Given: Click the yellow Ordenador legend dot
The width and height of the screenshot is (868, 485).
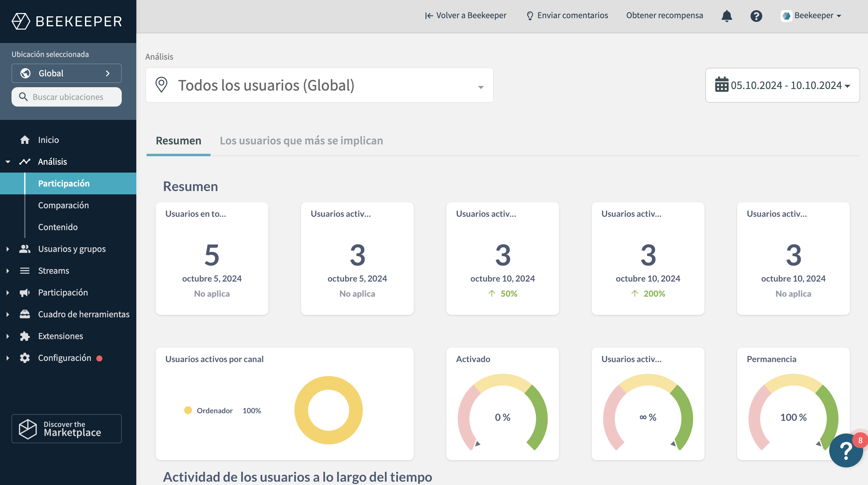Looking at the screenshot, I should (188, 410).
